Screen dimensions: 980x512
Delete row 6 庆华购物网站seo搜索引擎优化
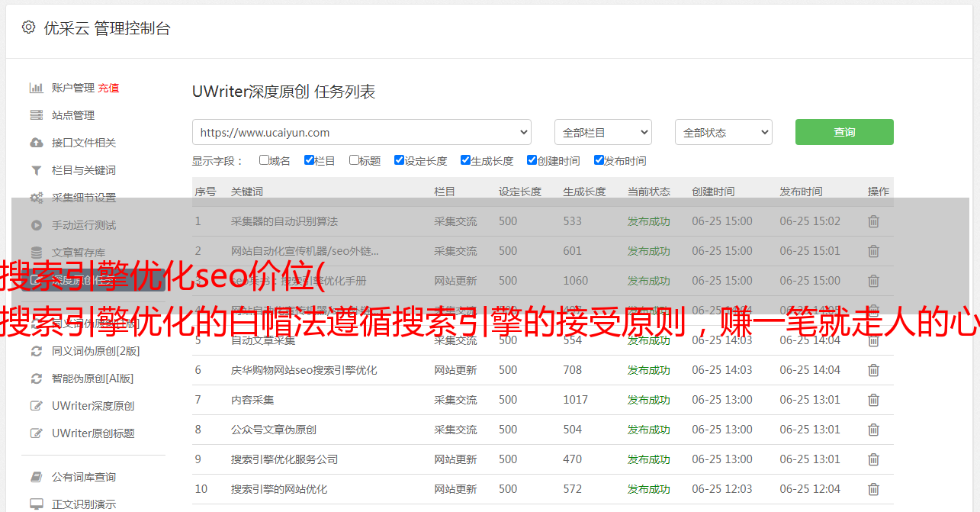[x=874, y=370]
